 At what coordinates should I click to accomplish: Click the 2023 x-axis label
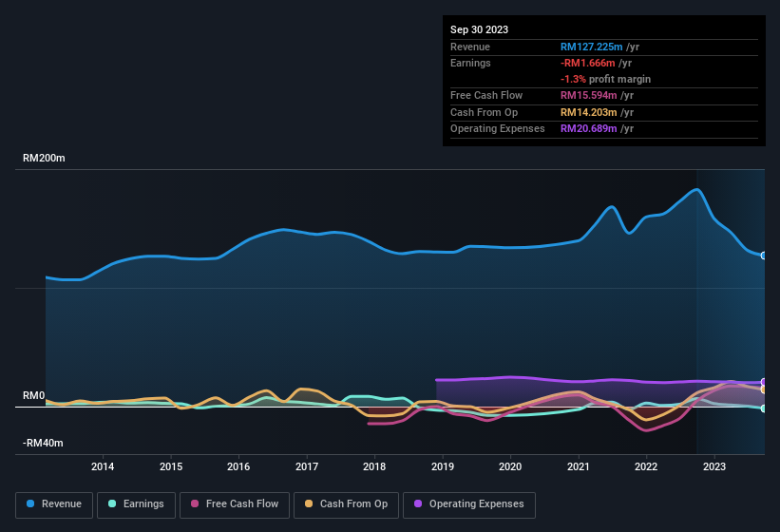coord(713,466)
